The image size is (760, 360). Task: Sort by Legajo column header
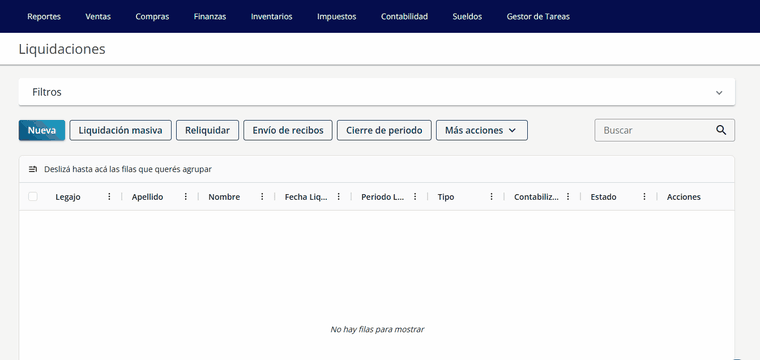pyautogui.click(x=68, y=197)
